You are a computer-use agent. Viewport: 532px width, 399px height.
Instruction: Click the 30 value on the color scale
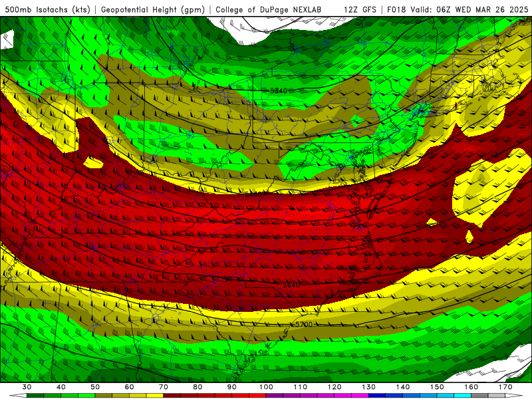click(x=27, y=387)
